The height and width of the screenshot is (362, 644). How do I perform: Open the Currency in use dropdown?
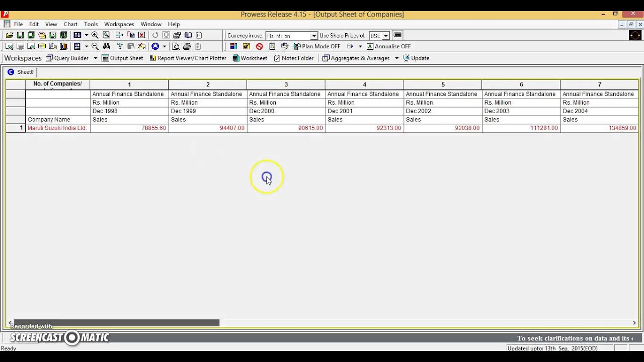point(314,36)
